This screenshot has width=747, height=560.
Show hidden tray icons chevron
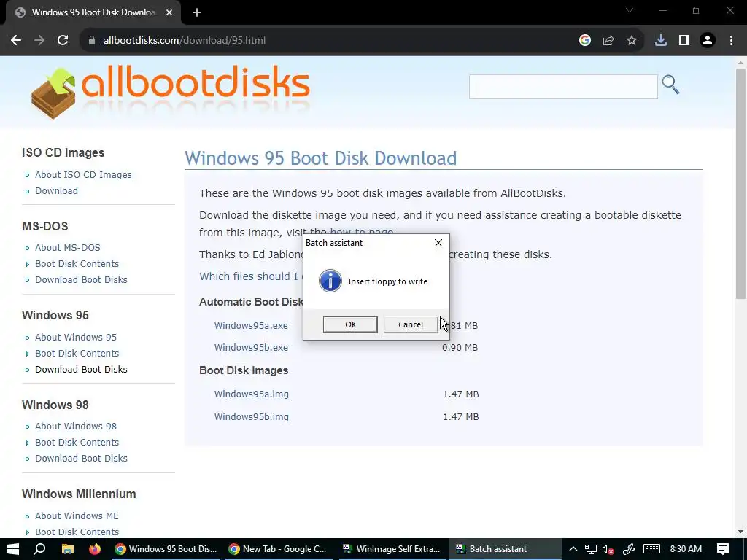573,549
